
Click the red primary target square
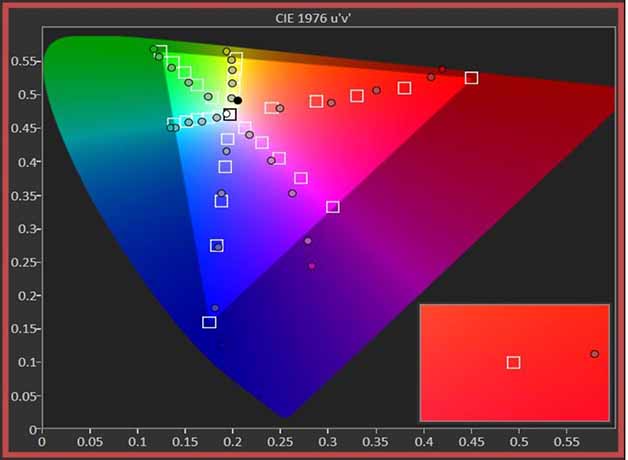(x=472, y=78)
